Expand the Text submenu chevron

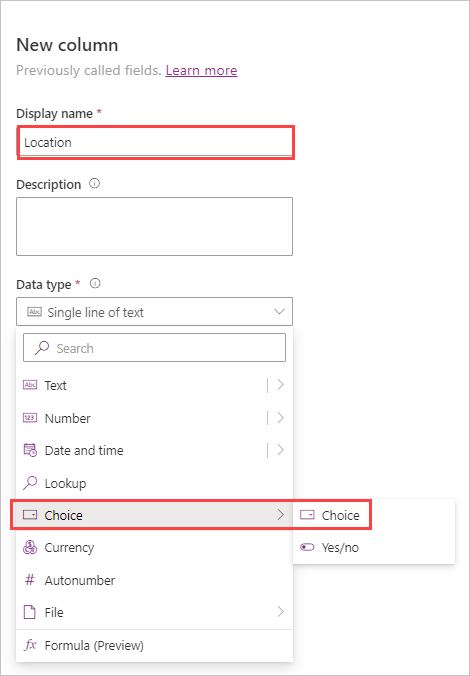click(x=280, y=385)
